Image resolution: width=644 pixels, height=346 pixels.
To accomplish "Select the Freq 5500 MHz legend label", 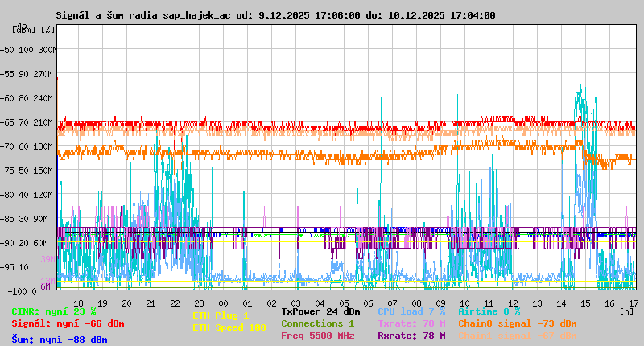I will pyautogui.click(x=317, y=336).
